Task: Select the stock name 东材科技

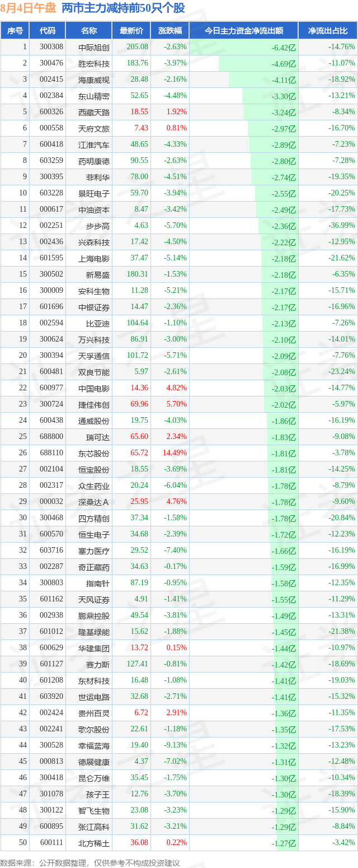Action: tap(94, 680)
